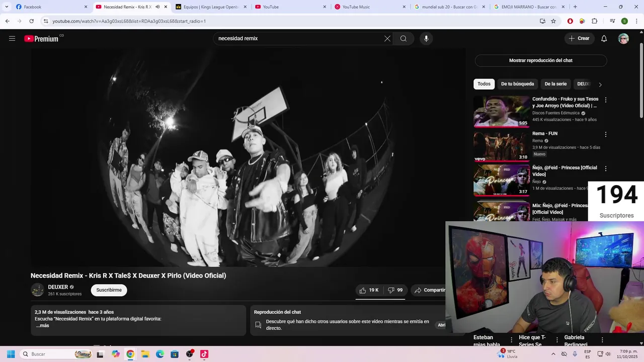Open Ñejo Princesa 3:17 thumbnail
Viewport: 644px width, 362px height.
(502, 180)
